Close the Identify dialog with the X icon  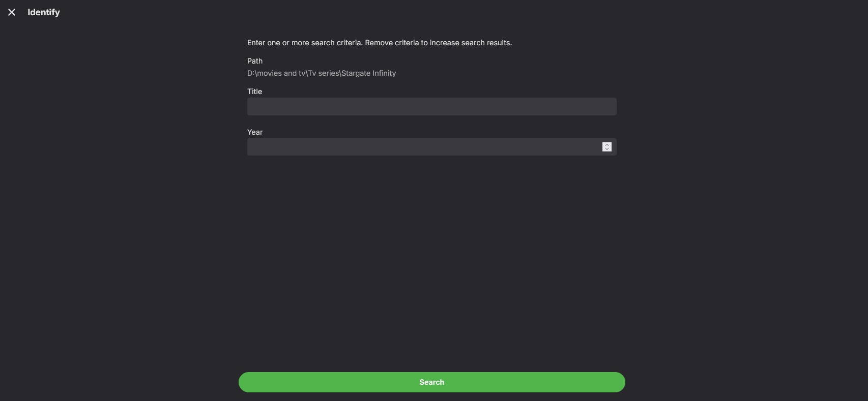click(x=12, y=12)
